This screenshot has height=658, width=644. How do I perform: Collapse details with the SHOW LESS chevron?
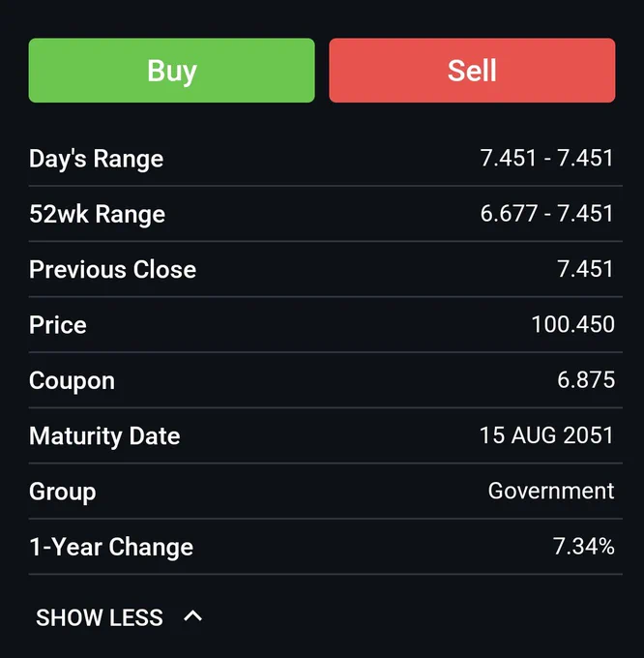click(192, 616)
